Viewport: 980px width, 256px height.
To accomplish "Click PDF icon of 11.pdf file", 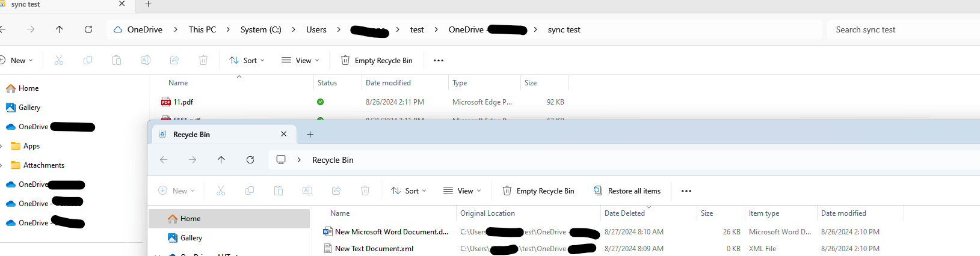I will pos(166,102).
